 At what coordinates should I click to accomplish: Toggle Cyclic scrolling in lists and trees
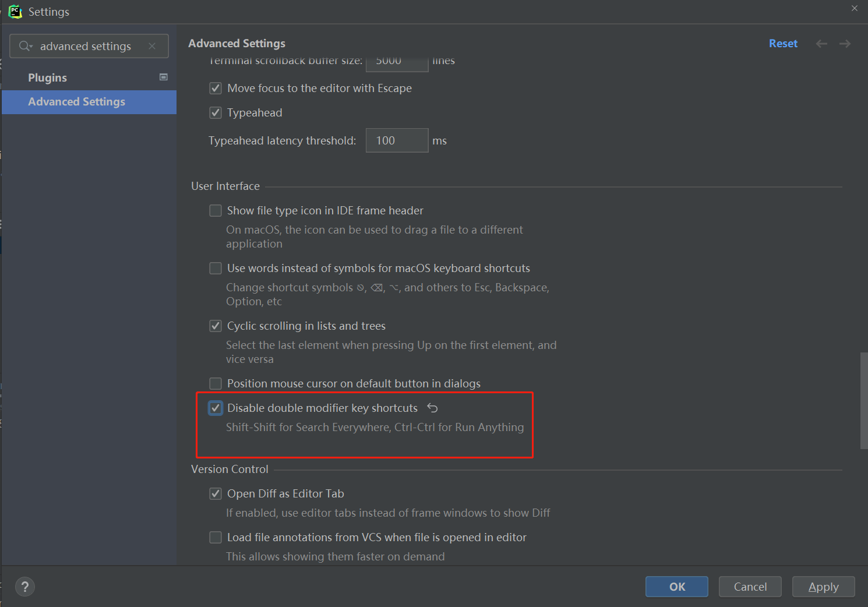coord(216,326)
